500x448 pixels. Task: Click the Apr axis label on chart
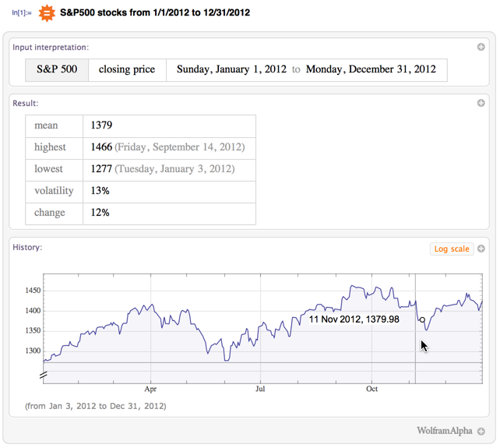click(150, 390)
